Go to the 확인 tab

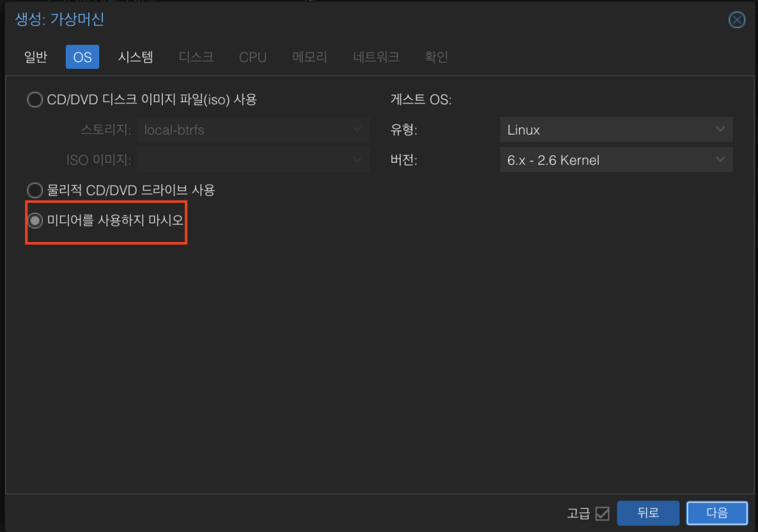pos(436,57)
